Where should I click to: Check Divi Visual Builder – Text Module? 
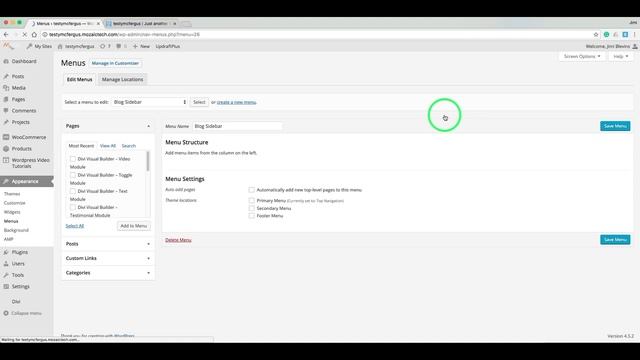[x=73, y=191]
